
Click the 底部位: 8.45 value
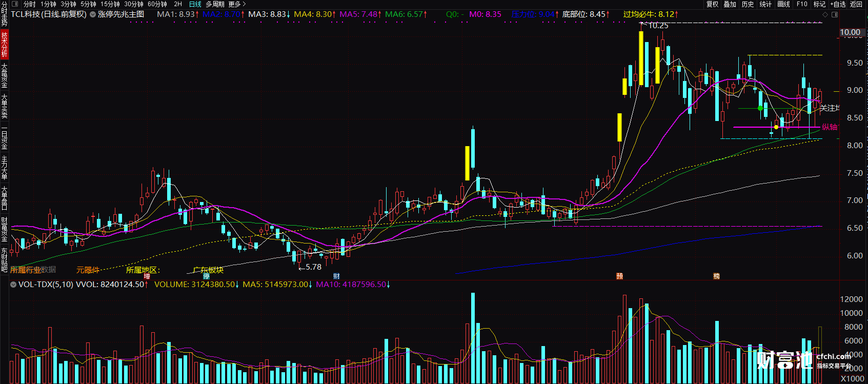[586, 14]
